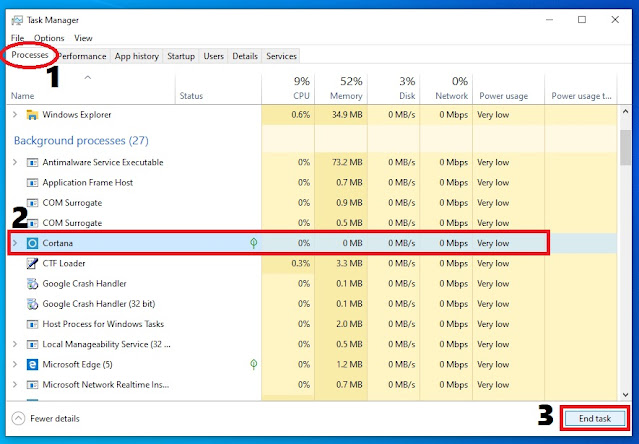
Task: Click Windows Explorer's 0.6% CPU value
Action: coord(301,115)
